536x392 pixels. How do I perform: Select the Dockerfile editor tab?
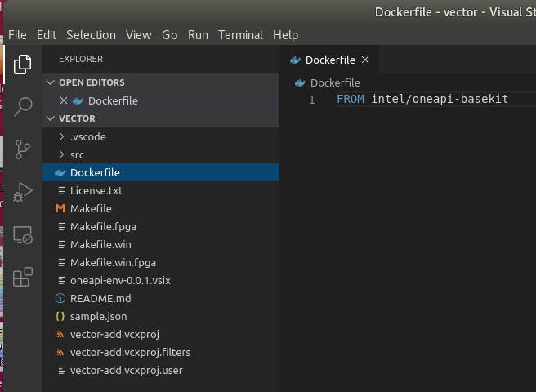click(x=330, y=60)
